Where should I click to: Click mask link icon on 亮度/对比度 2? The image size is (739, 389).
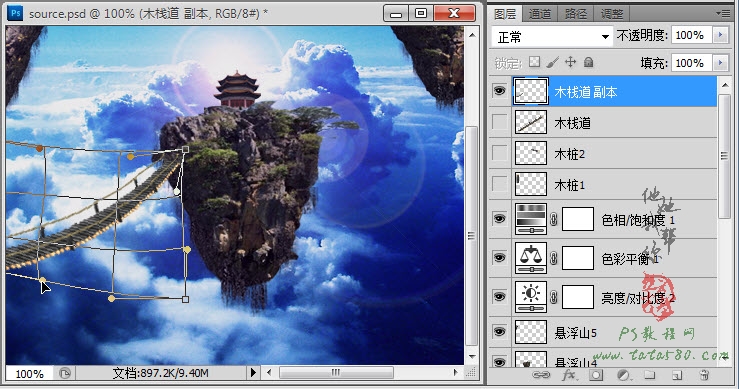click(554, 297)
